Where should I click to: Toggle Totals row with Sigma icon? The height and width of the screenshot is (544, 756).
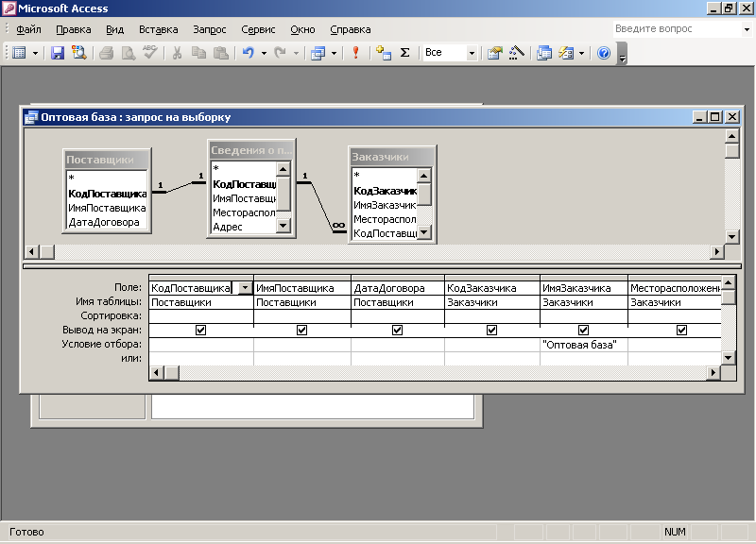tap(405, 53)
